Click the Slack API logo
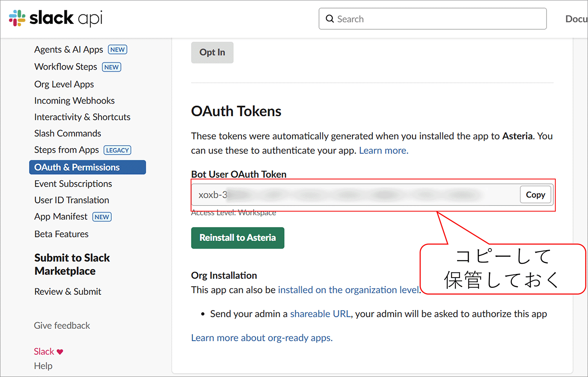 click(x=56, y=18)
